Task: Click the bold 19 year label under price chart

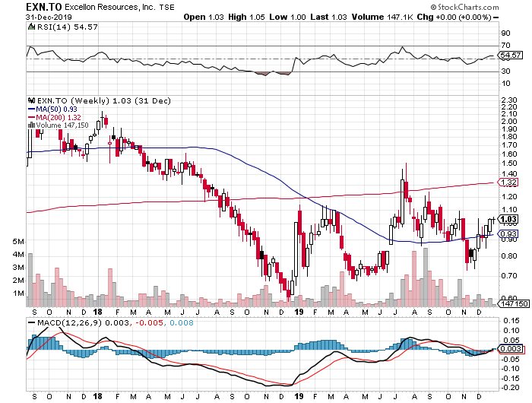Action: 299,312
